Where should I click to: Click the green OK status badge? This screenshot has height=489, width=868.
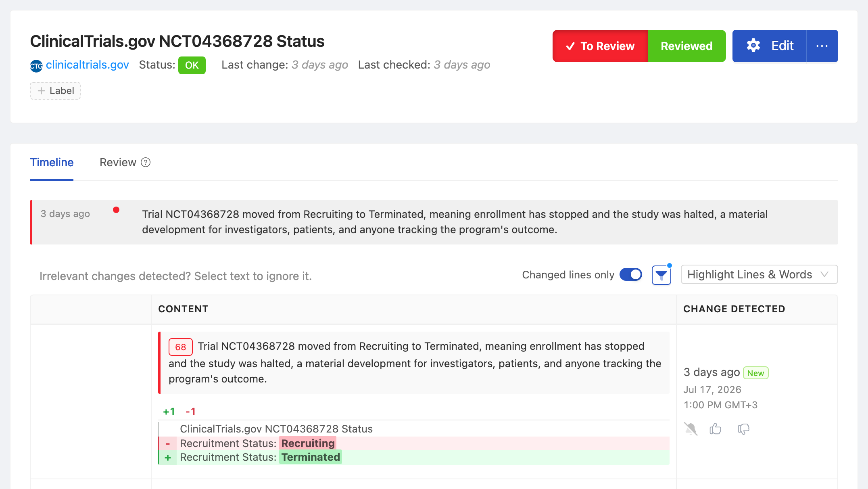click(192, 65)
